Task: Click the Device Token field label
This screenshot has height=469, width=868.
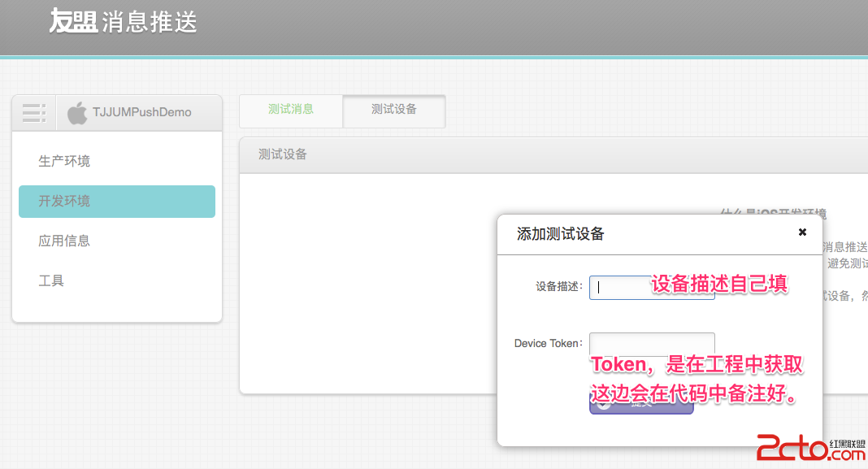Action: (x=548, y=343)
